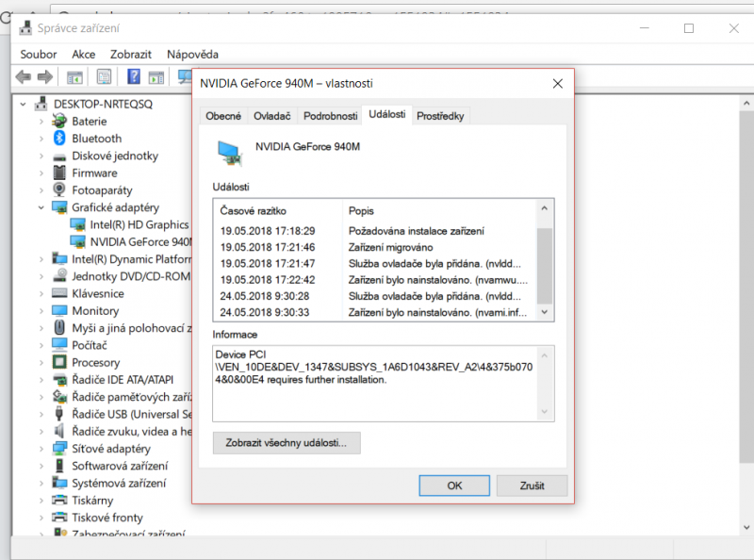Expand the Systémová zařízení tree node
The height and width of the screenshot is (560, 754).
coord(41,483)
